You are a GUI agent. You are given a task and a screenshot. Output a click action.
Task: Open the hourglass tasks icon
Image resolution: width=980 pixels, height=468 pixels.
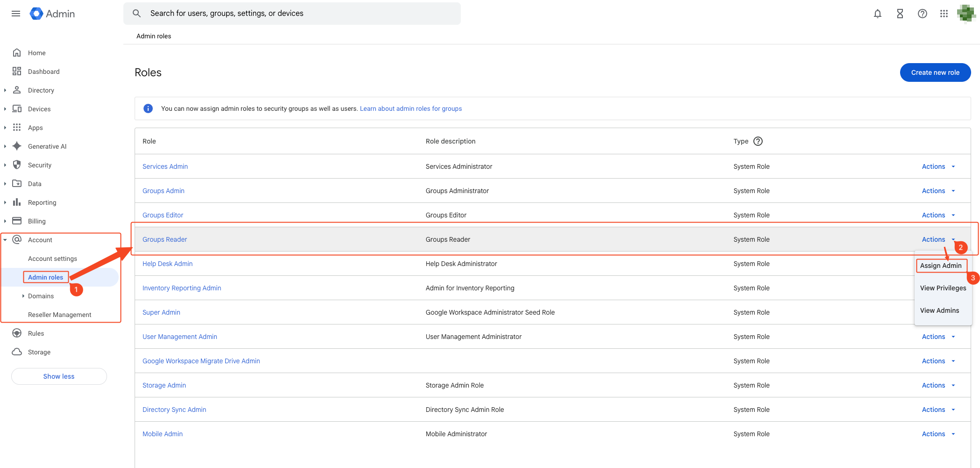[x=900, y=14]
